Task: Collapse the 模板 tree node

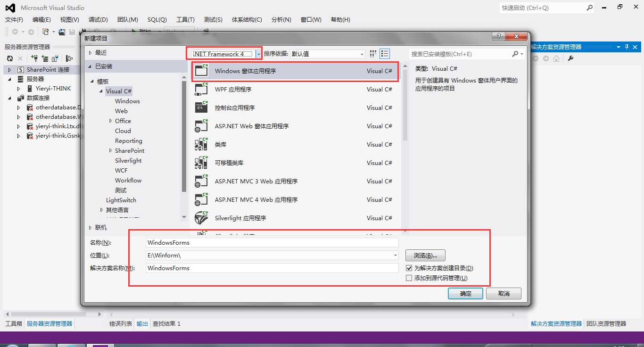Action: [93, 82]
